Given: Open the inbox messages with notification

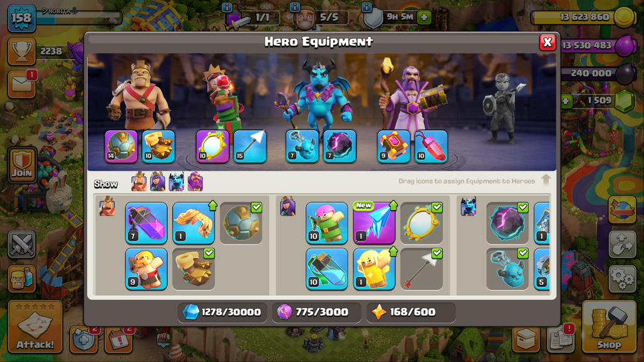Looking at the screenshot, I should 22,84.
